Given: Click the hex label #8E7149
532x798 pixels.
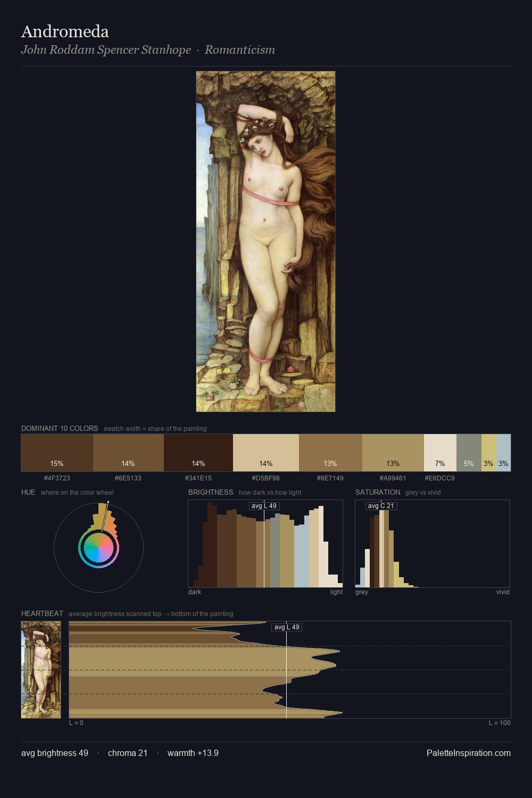Looking at the screenshot, I should pyautogui.click(x=330, y=478).
